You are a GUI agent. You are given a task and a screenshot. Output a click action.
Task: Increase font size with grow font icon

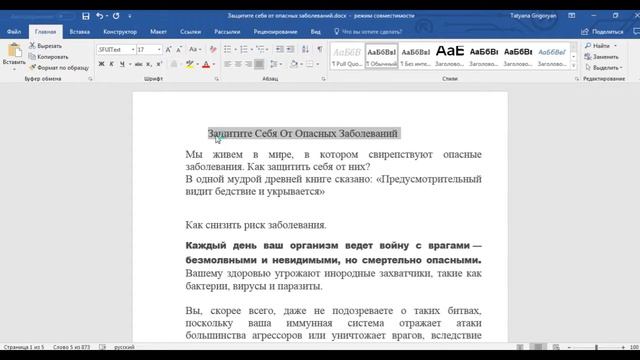168,49
